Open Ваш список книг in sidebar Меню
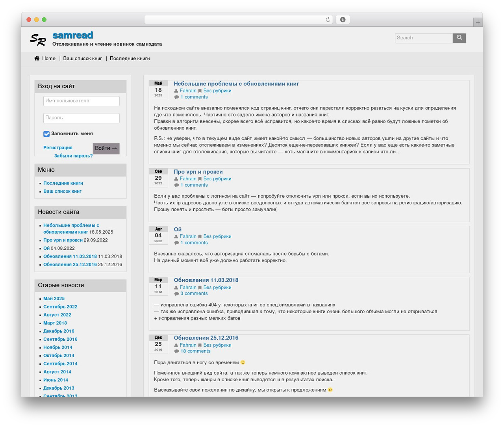Screen dimensions: 504x427 62,191
